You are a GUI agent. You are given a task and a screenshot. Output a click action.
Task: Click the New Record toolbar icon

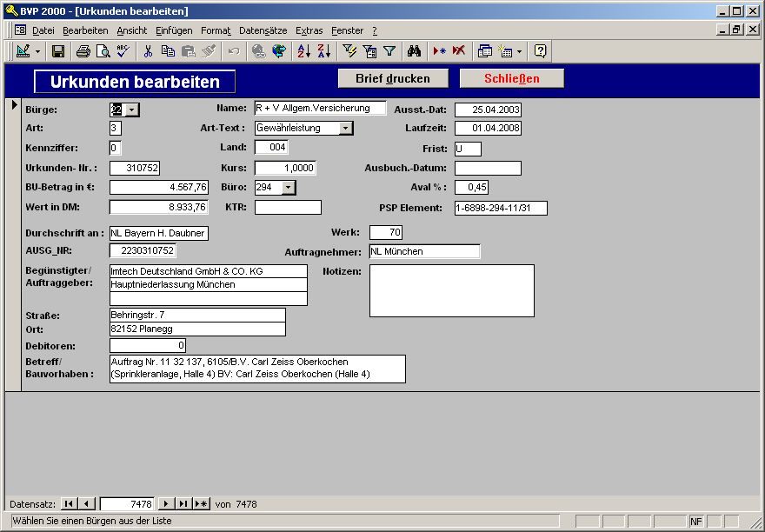(x=439, y=50)
